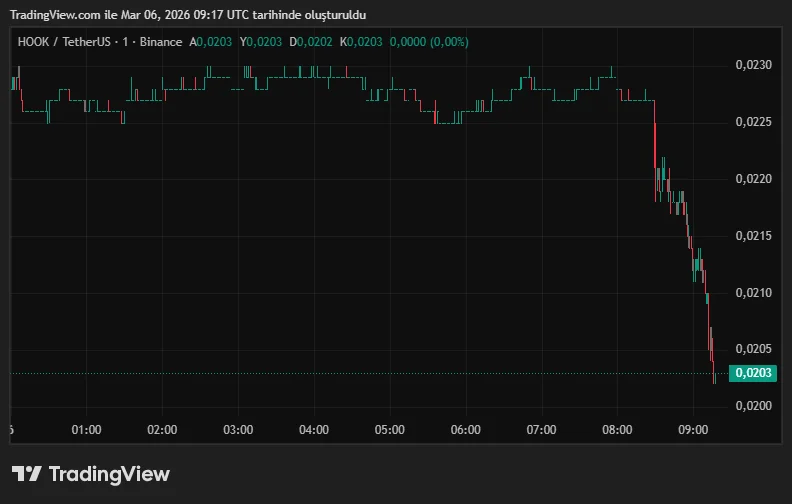Viewport: 792px width, 504px height.
Task: Click the TradingView logo icon
Action: [x=26, y=474]
